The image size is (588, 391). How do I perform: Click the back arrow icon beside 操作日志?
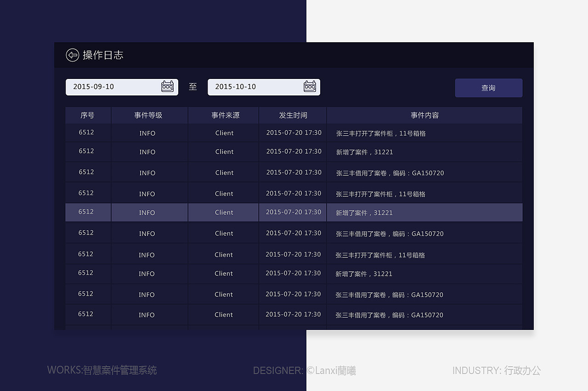[72, 55]
